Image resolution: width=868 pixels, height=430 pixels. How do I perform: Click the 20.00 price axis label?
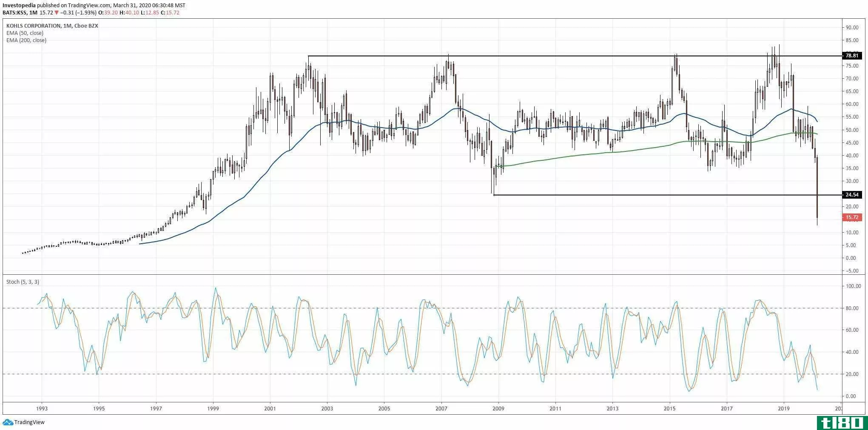[852, 207]
